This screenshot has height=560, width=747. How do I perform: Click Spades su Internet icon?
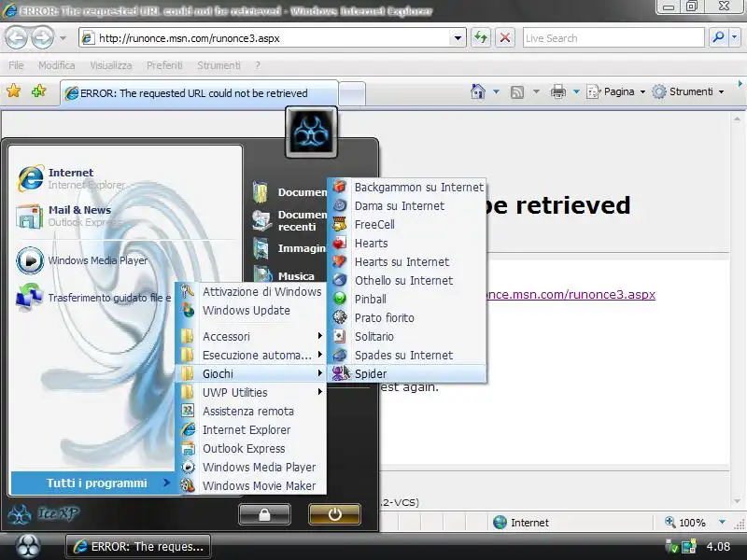click(x=339, y=355)
